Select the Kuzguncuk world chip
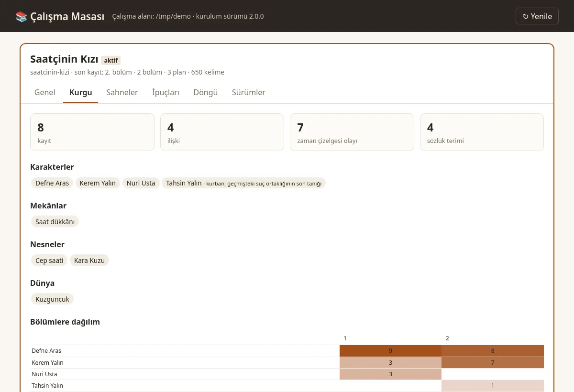Image resolution: width=574 pixels, height=392 pixels. click(53, 299)
